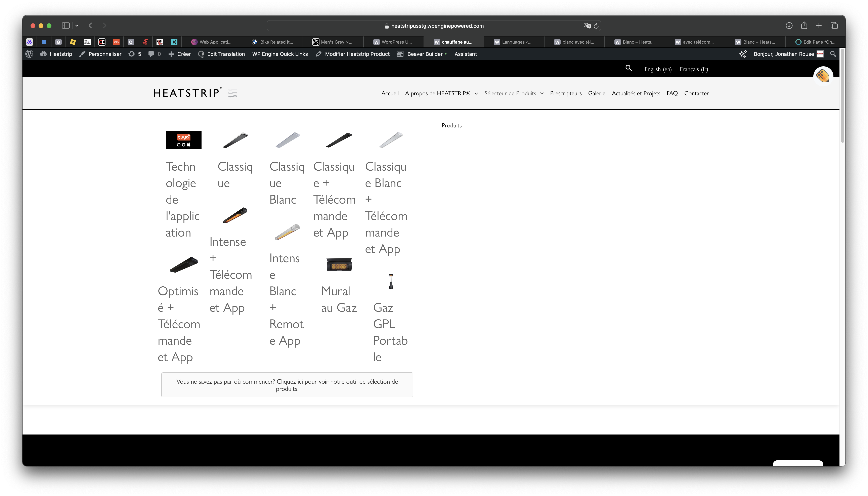Open the updates indicator showing 5
Viewport: 868px width, 496px height.
[134, 54]
